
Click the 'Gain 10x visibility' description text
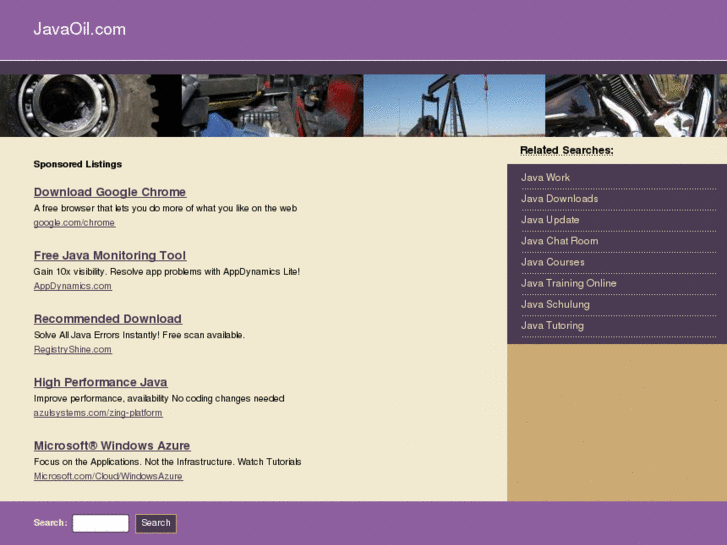pos(166,272)
